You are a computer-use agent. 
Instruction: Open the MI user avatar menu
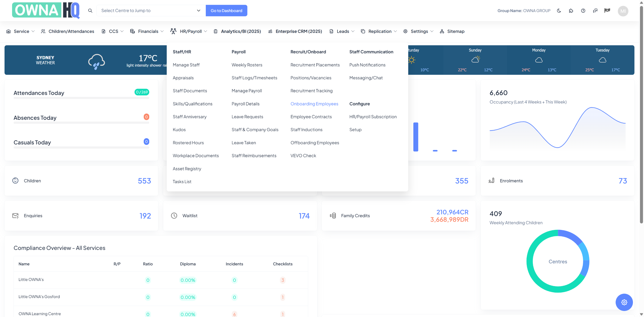(x=623, y=11)
